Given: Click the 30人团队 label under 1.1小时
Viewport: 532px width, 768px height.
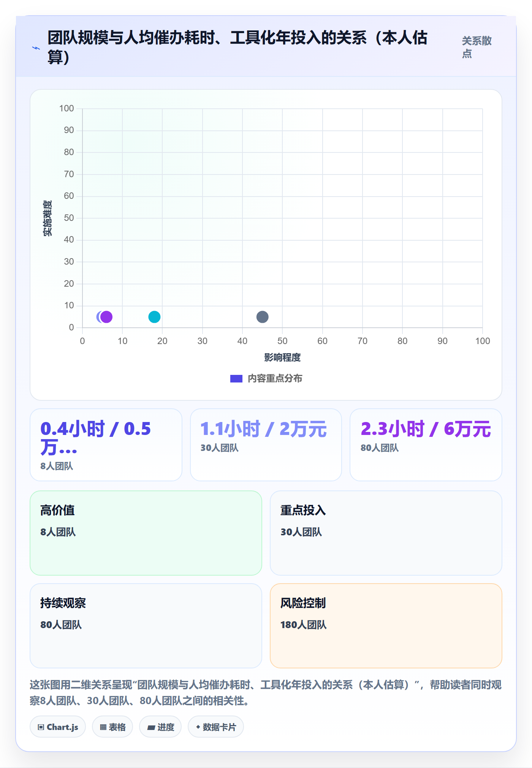Looking at the screenshot, I should point(220,448).
